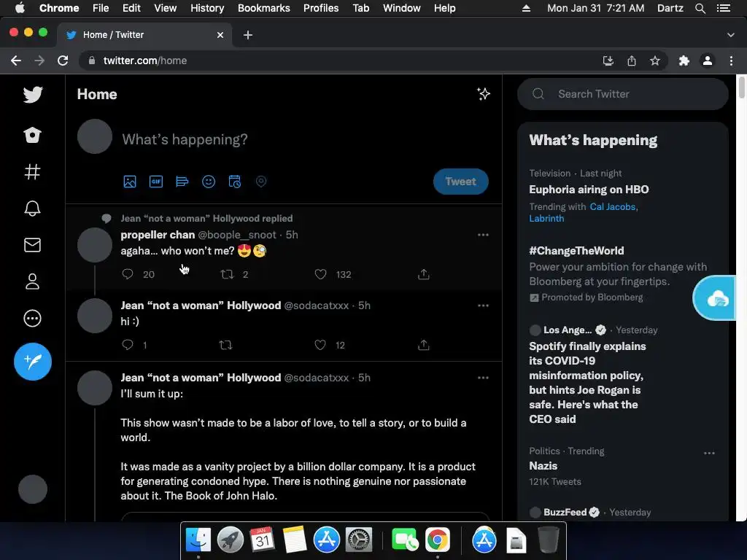Viewport: 747px width, 560px height.
Task: Open the Profiles menu
Action: tap(321, 8)
